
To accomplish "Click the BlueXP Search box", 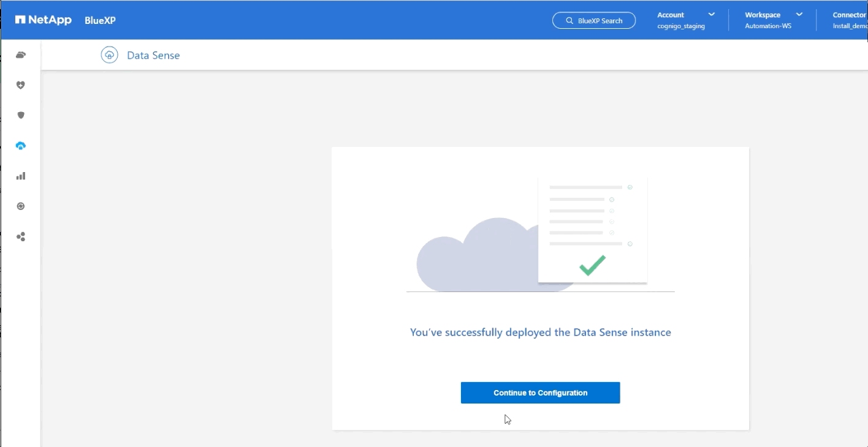I will (593, 21).
